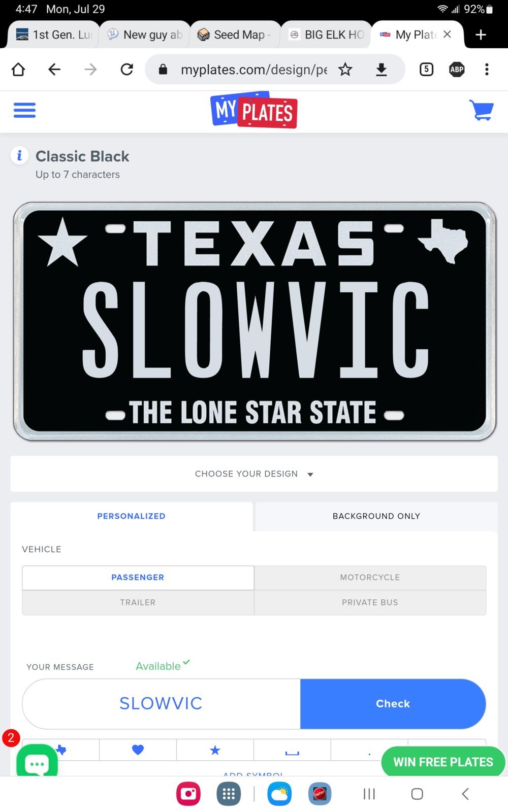Open the AdBlock Plus extension
This screenshot has height=812, width=508.
pos(457,70)
